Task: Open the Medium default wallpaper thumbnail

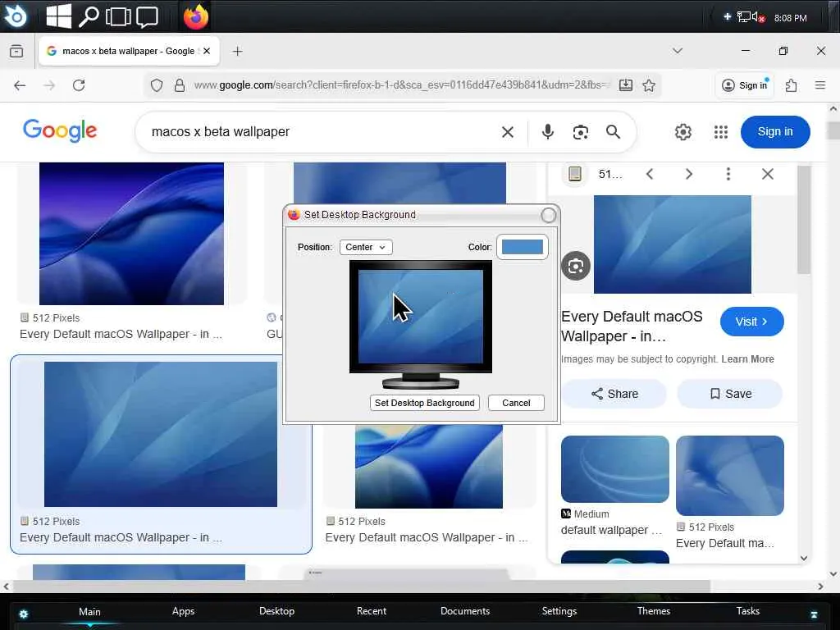Action: (615, 468)
